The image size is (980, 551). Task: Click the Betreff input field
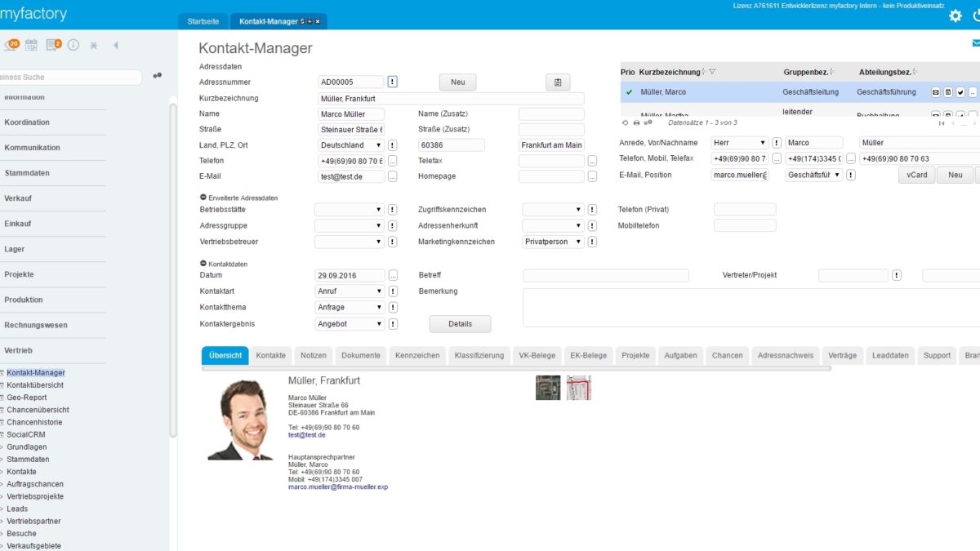[605, 276]
